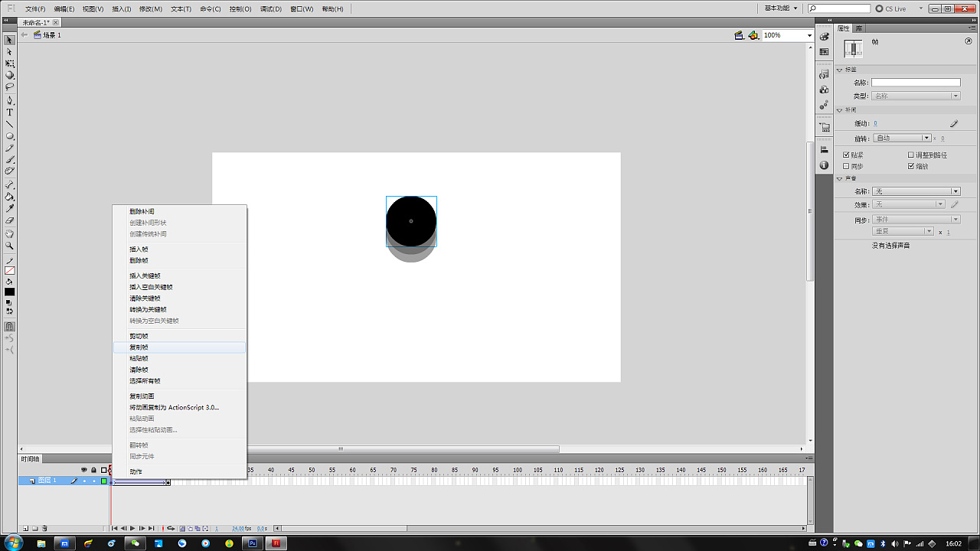Choose the Paint Bucket tool
Screen dimensions: 980x551
coord(10,197)
